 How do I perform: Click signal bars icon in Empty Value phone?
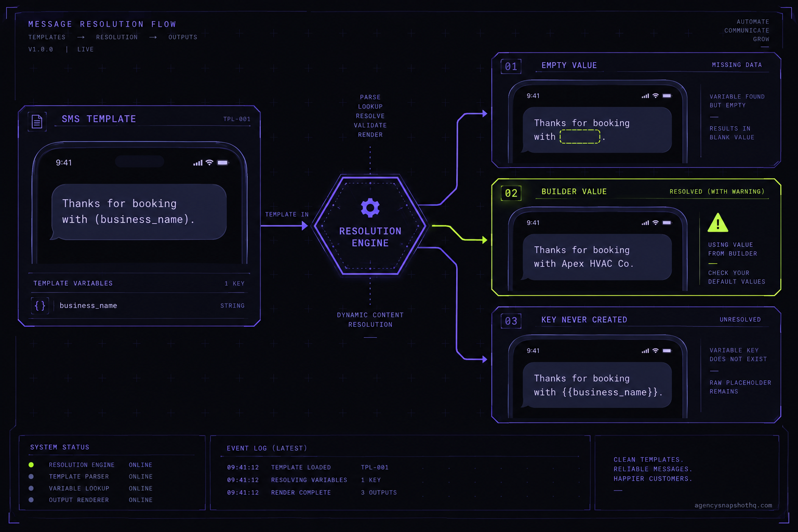pyautogui.click(x=645, y=96)
